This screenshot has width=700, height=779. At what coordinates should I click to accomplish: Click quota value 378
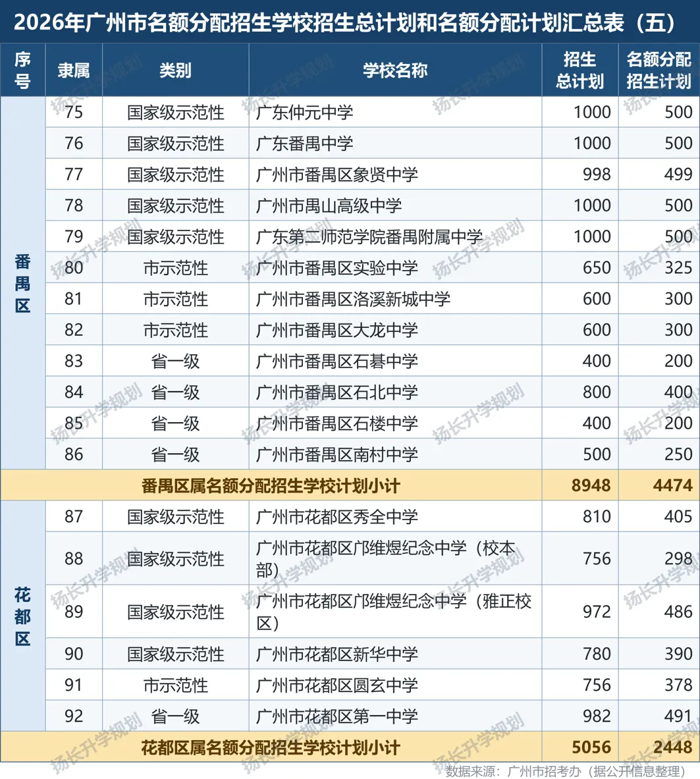(678, 685)
